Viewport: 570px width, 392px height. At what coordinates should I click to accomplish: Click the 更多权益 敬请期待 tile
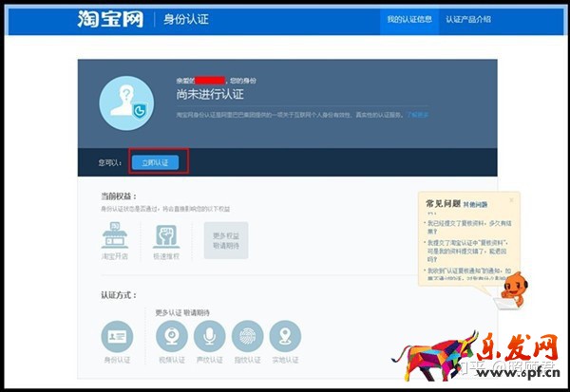point(225,239)
